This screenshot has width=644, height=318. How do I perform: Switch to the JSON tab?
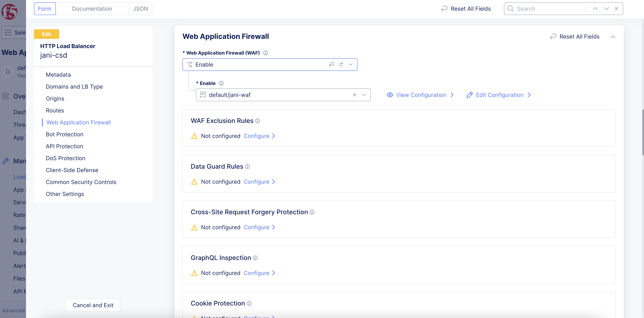140,9
